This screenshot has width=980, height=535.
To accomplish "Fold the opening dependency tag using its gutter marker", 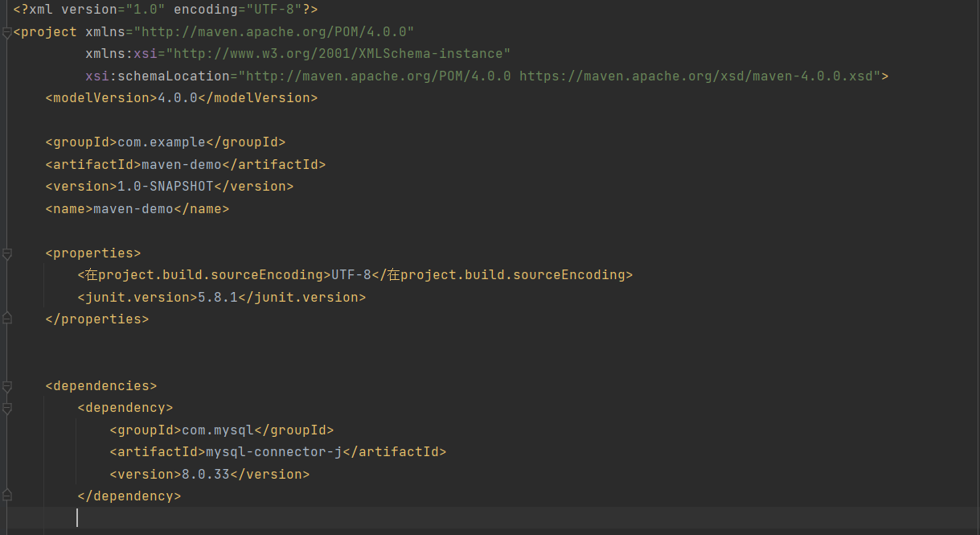I will tap(7, 408).
